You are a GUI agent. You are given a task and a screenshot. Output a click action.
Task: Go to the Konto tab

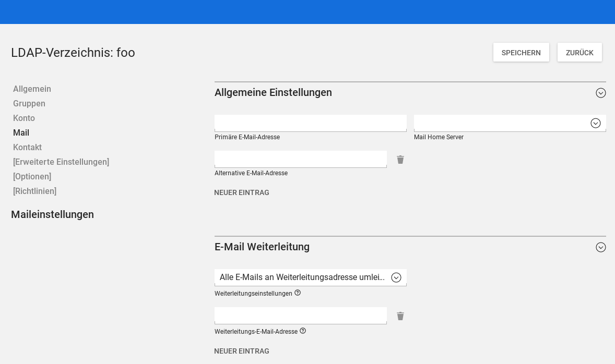tap(24, 118)
